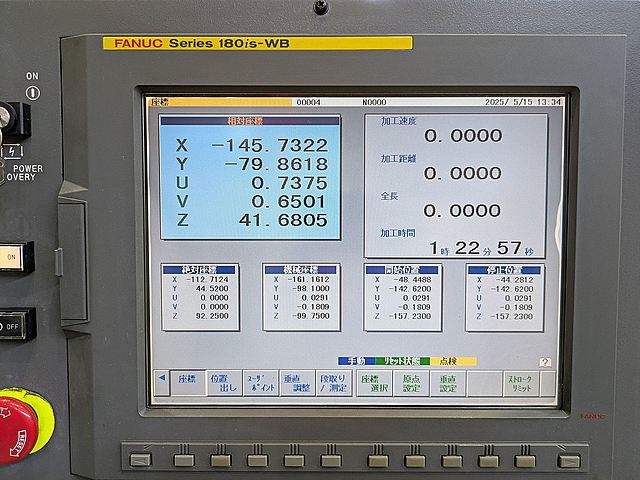
Task: Tap the 座標 screen title in header
Action: pyautogui.click(x=159, y=102)
